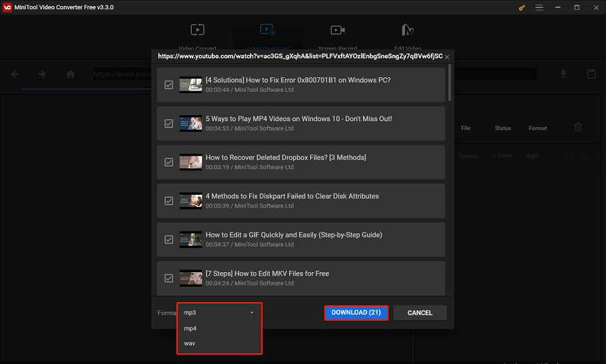
Task: Click the Edit a GIF video thumbnail
Action: coord(190,240)
